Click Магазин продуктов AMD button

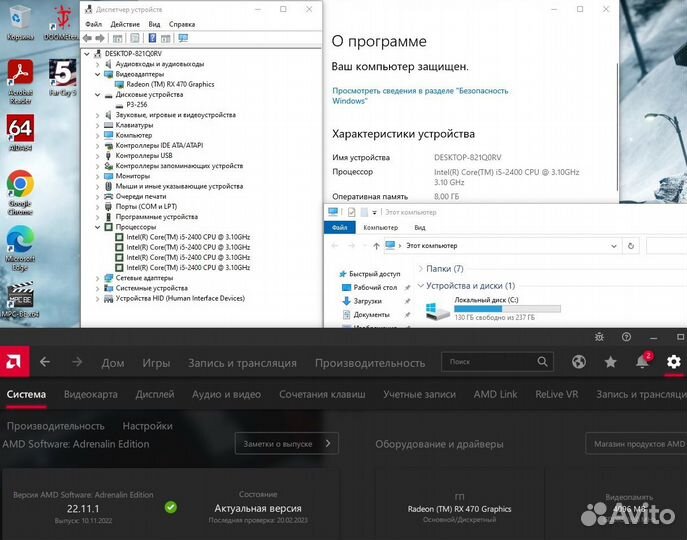(x=636, y=444)
